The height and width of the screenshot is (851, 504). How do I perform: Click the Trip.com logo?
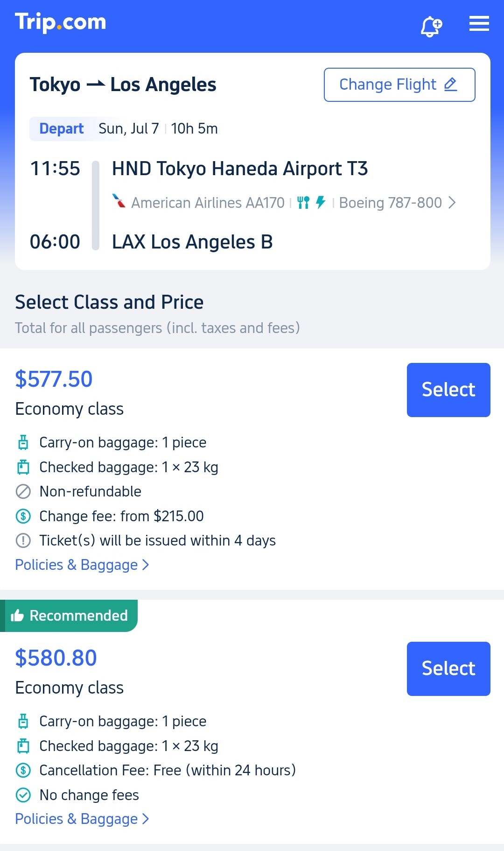coord(61,22)
